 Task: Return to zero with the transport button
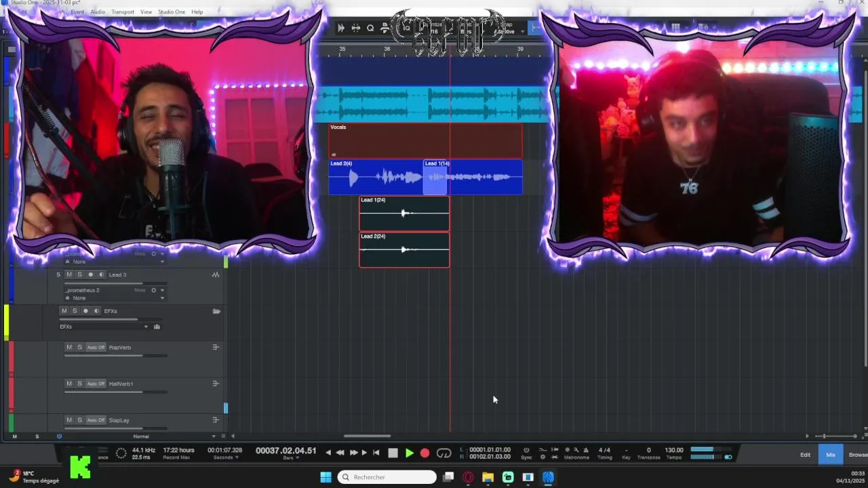tap(376, 453)
